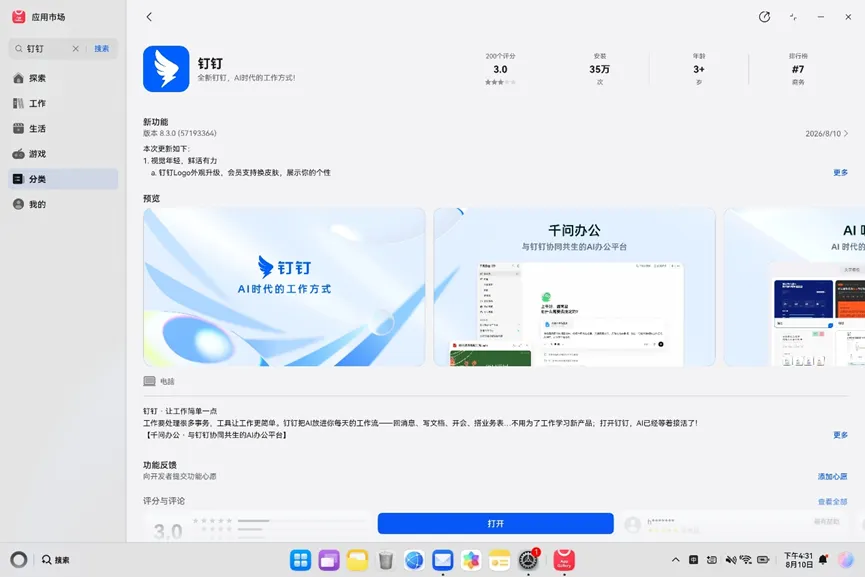Open the yellow Notes dock icon
Screen dimensions: 865x577
[x=499, y=560]
